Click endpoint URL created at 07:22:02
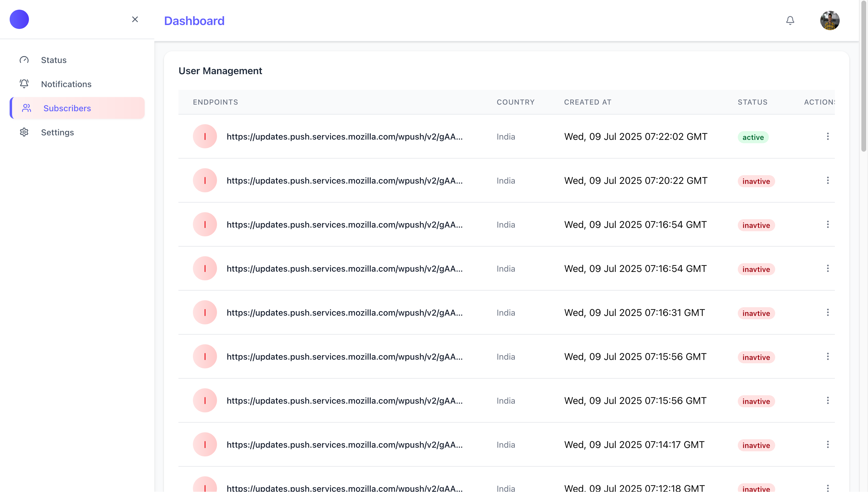Screen dimensions: 868x492 [x=344, y=137]
